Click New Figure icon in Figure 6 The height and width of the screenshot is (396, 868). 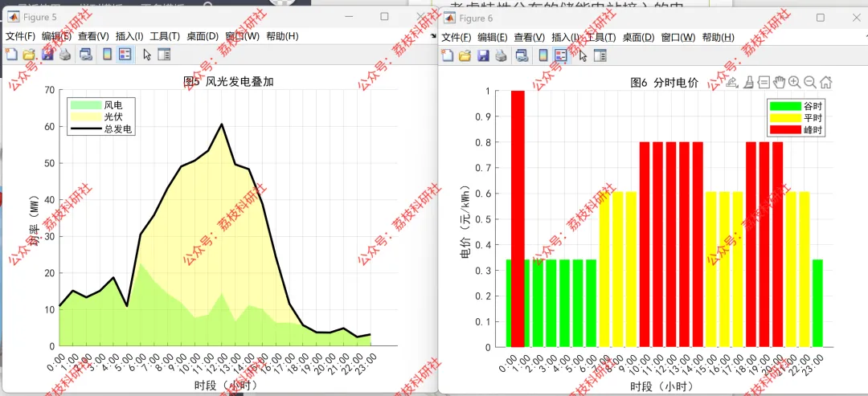point(448,55)
